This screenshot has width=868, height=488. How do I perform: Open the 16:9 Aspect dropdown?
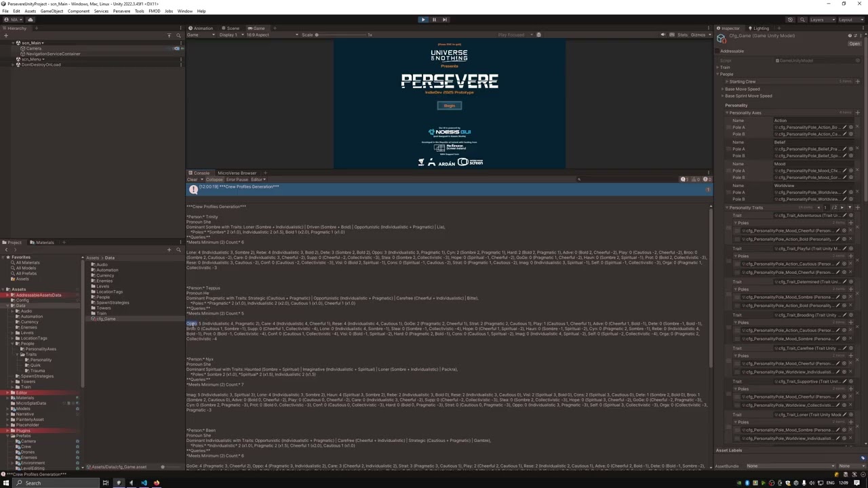pyautogui.click(x=274, y=35)
